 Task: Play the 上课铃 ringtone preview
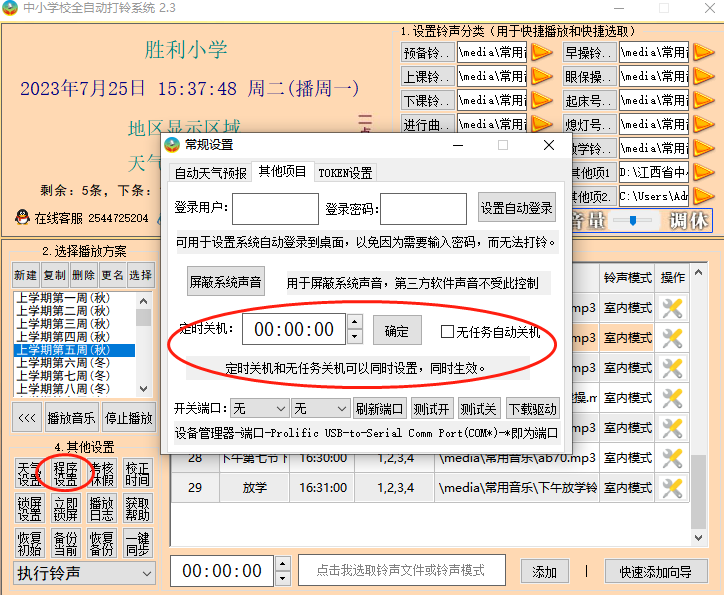click(x=541, y=76)
